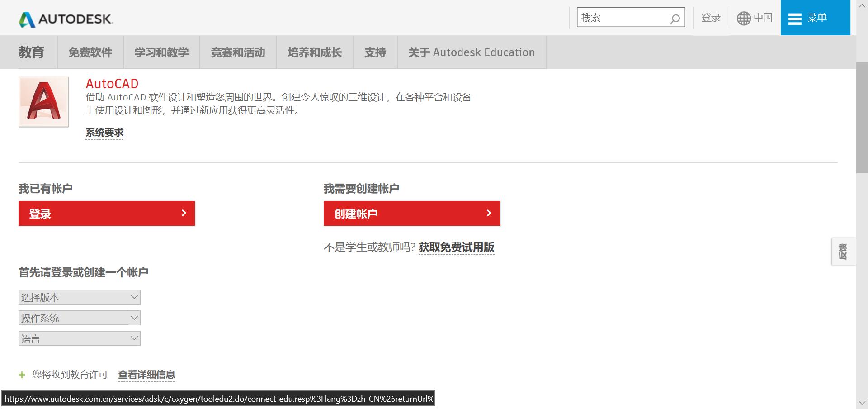The image size is (868, 409).
Task: Open the 获取免费试用版 link
Action: click(456, 247)
